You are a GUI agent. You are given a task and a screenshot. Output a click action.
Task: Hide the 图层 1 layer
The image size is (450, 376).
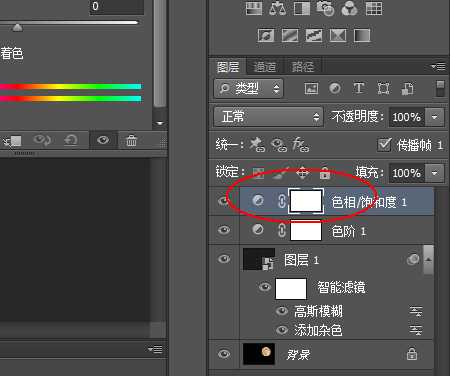tap(224, 259)
